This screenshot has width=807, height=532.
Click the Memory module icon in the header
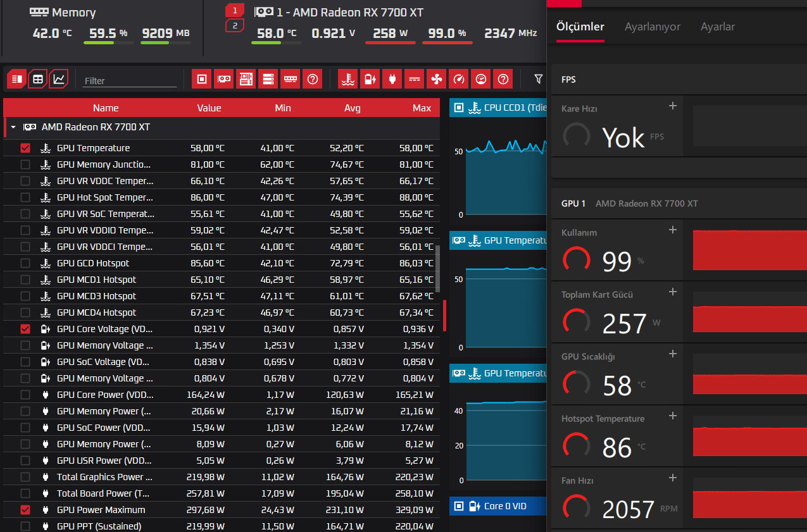[x=39, y=13]
